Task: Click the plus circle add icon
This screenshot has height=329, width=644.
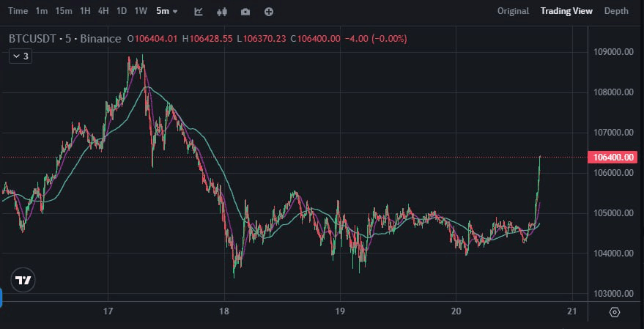Action: (x=269, y=12)
